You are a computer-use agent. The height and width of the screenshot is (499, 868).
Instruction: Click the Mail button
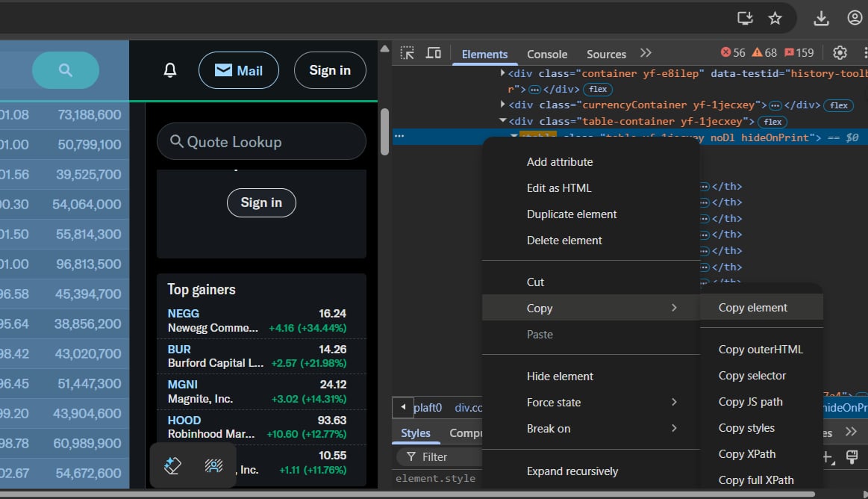point(239,71)
